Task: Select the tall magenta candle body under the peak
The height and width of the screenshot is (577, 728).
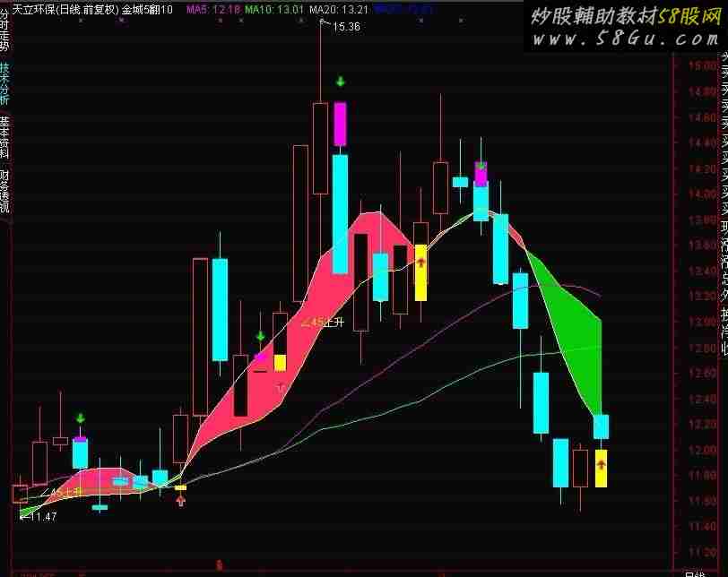Action: 341,124
